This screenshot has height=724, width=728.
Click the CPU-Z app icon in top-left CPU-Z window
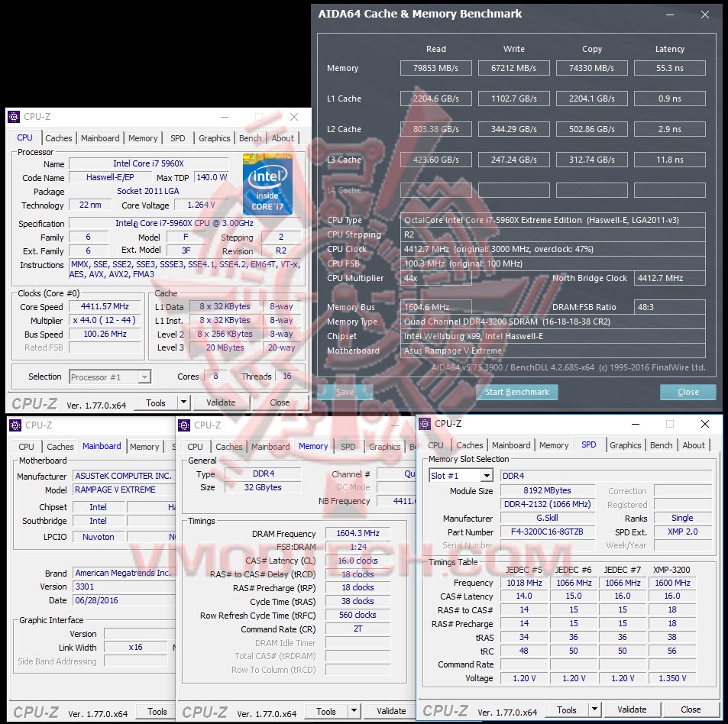point(15,117)
